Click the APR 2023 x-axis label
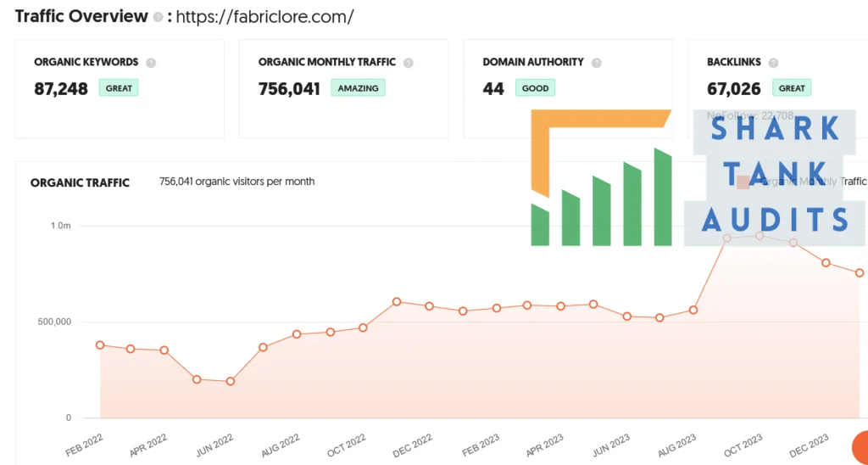 point(545,445)
